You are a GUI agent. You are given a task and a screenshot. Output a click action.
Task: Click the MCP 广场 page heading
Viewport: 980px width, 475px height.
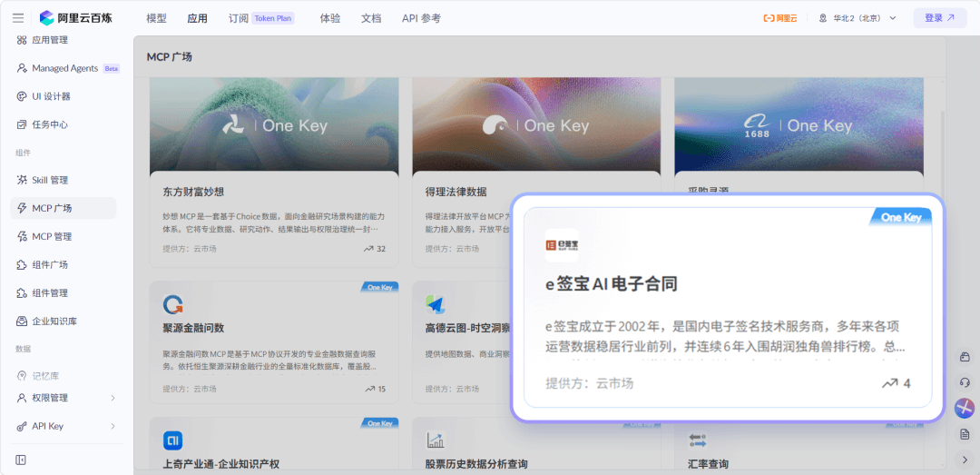coord(170,57)
